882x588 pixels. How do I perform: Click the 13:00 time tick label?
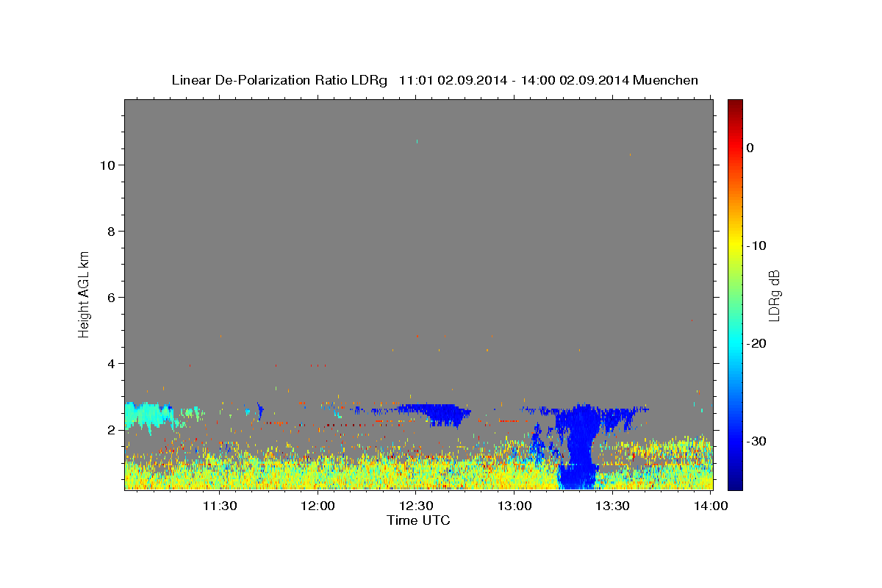514,506
